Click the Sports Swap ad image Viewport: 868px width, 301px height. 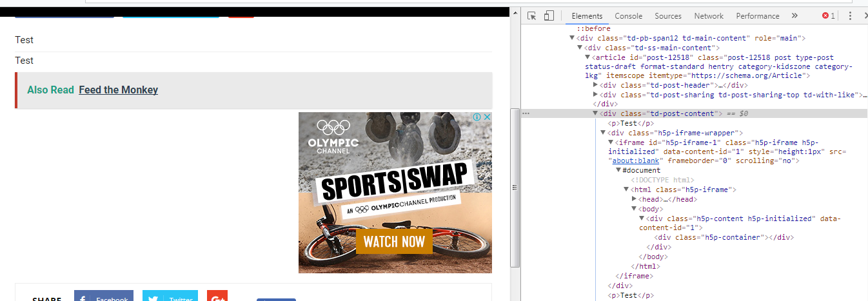395,193
